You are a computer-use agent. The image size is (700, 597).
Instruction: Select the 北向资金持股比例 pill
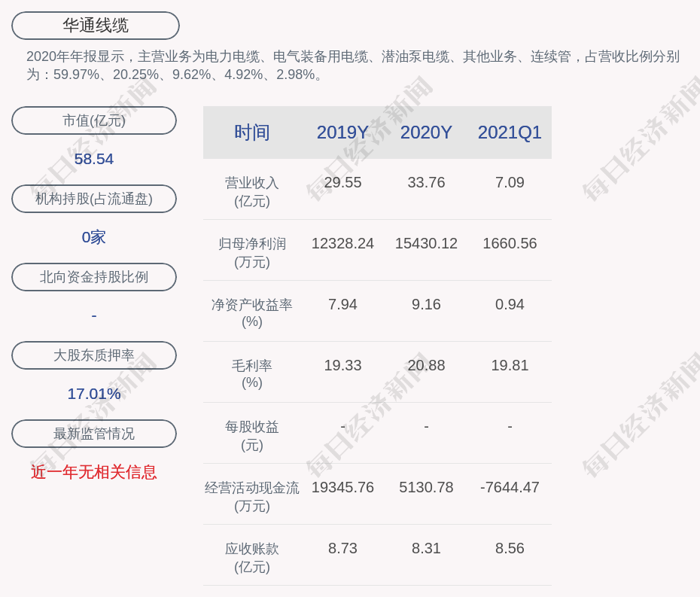[94, 277]
